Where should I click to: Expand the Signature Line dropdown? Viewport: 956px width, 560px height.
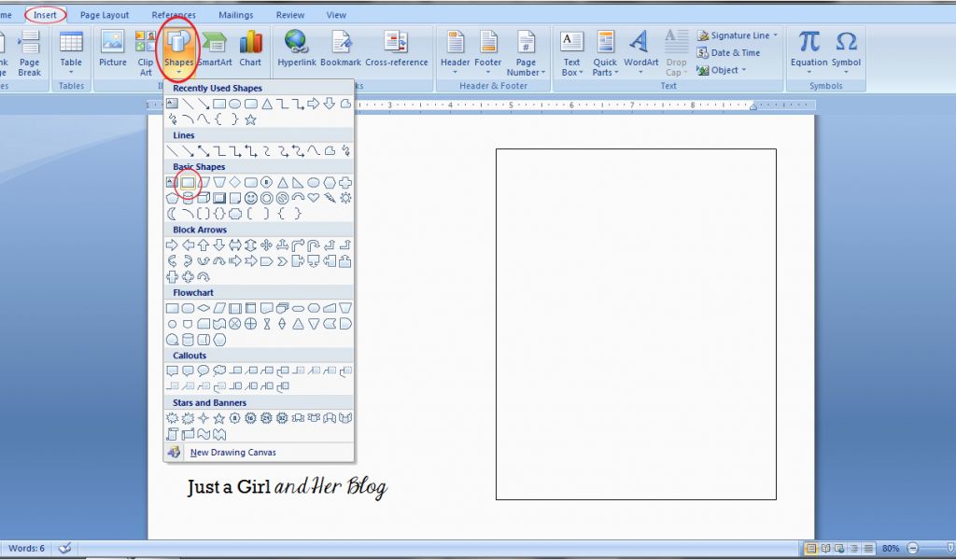tap(775, 35)
